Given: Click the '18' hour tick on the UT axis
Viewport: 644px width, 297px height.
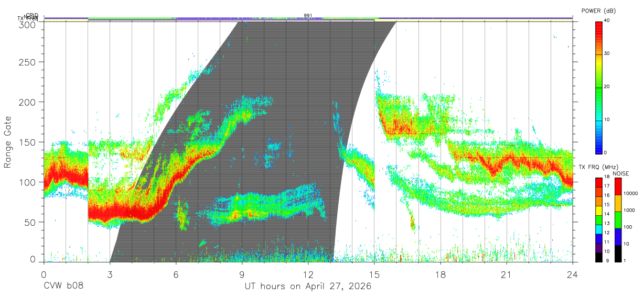Looking at the screenshot, I should pyautogui.click(x=441, y=274).
